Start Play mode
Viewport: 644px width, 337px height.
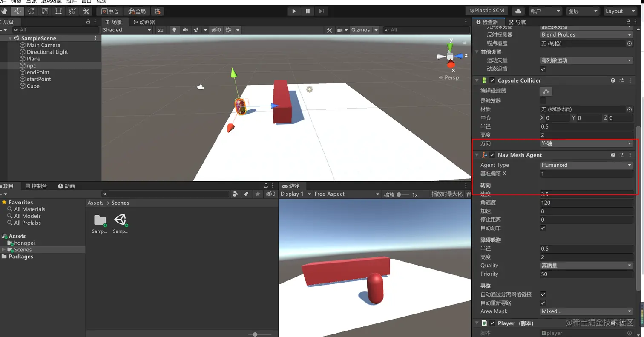294,11
